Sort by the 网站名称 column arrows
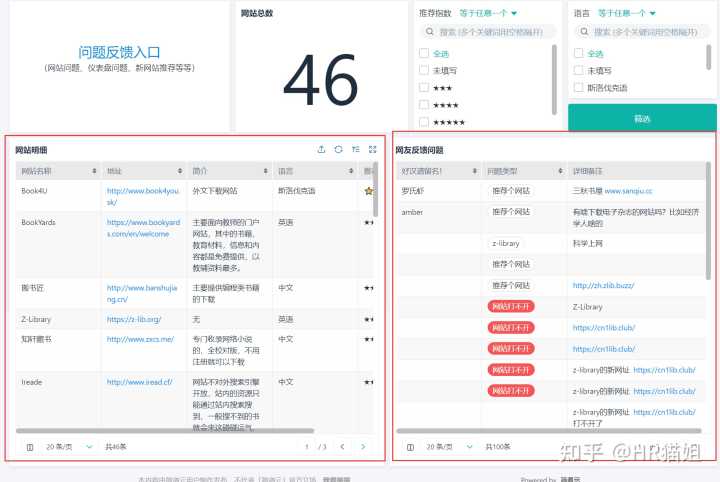720x482 pixels. [94, 171]
